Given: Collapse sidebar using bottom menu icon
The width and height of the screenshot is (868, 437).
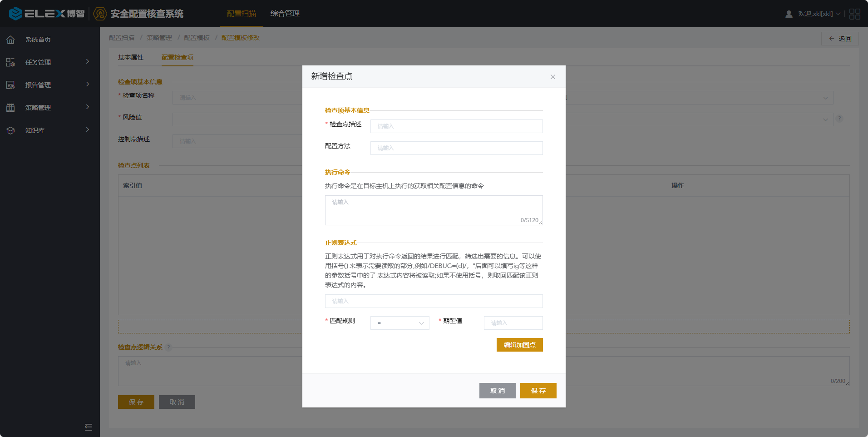Looking at the screenshot, I should 89,427.
